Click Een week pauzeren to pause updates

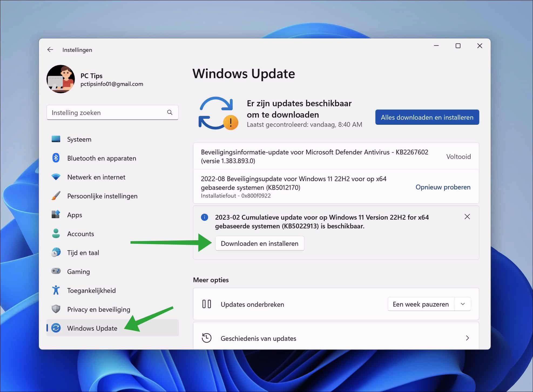pyautogui.click(x=420, y=304)
